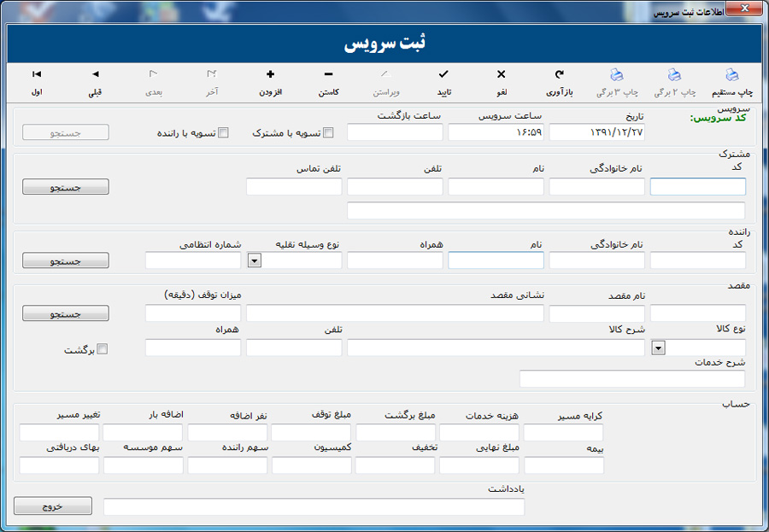Go to last record (آخر) icon
769x532 pixels.
coord(212,74)
